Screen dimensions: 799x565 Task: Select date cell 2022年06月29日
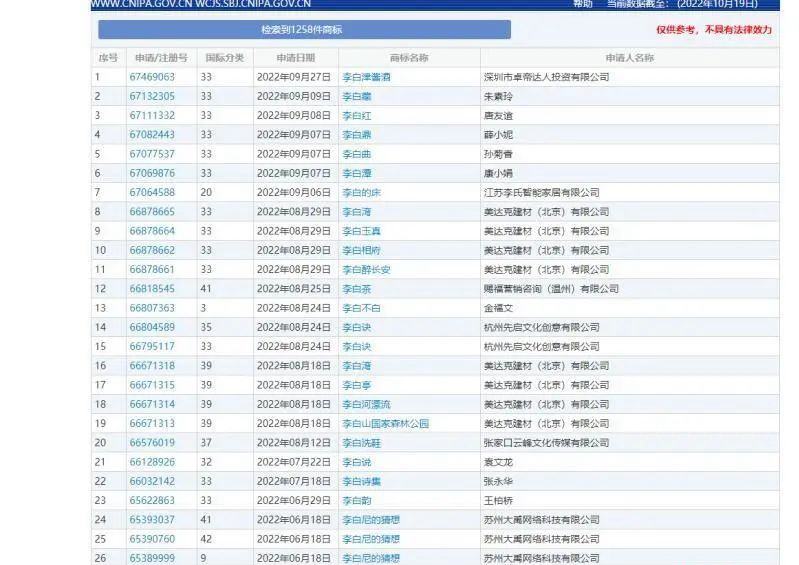point(294,501)
